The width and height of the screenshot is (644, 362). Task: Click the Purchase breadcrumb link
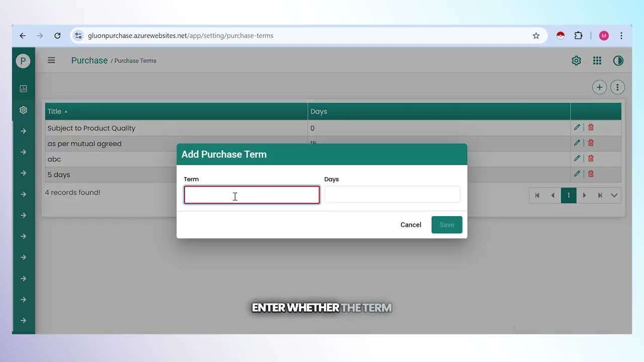[x=90, y=60]
